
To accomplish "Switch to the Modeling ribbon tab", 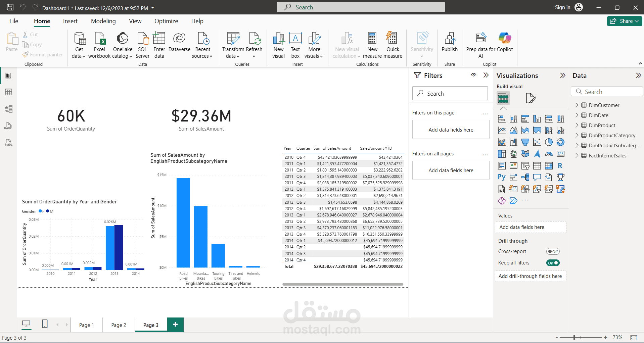I will pos(103,21).
